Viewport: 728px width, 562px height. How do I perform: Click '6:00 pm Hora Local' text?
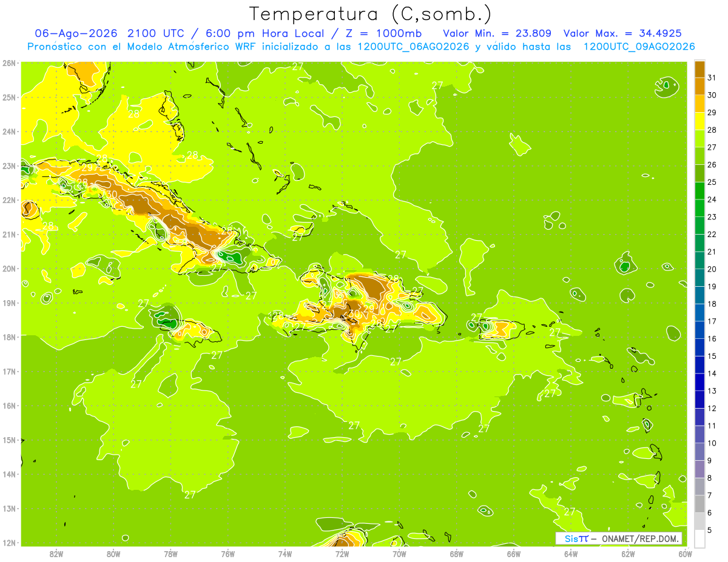point(264,33)
